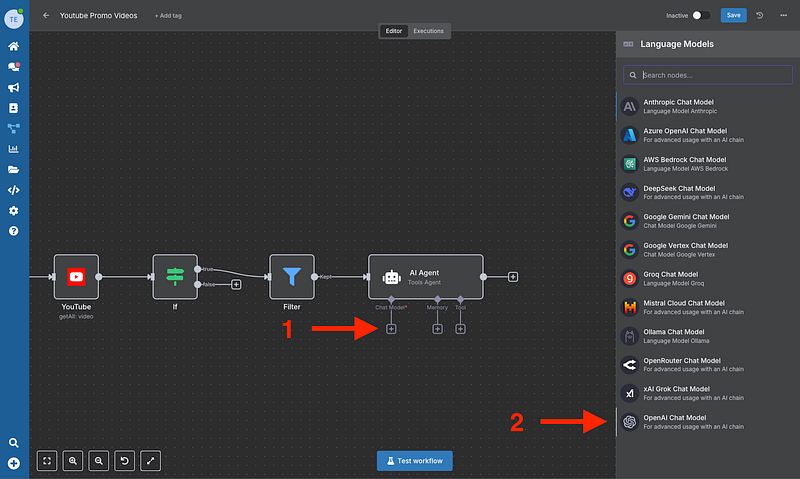The width and height of the screenshot is (800, 479).
Task: Click the YouTube node icon
Action: point(76,276)
